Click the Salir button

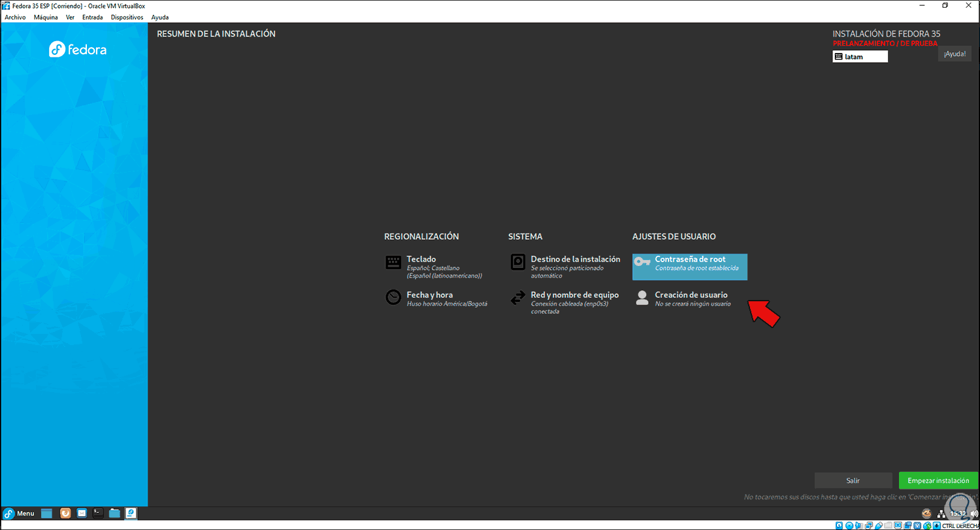tap(853, 480)
